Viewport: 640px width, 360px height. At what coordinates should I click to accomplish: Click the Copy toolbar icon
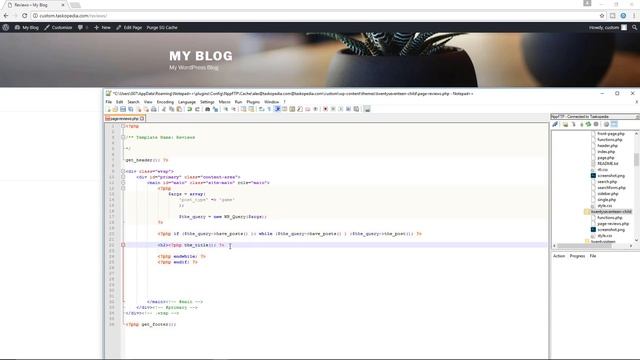click(171, 109)
